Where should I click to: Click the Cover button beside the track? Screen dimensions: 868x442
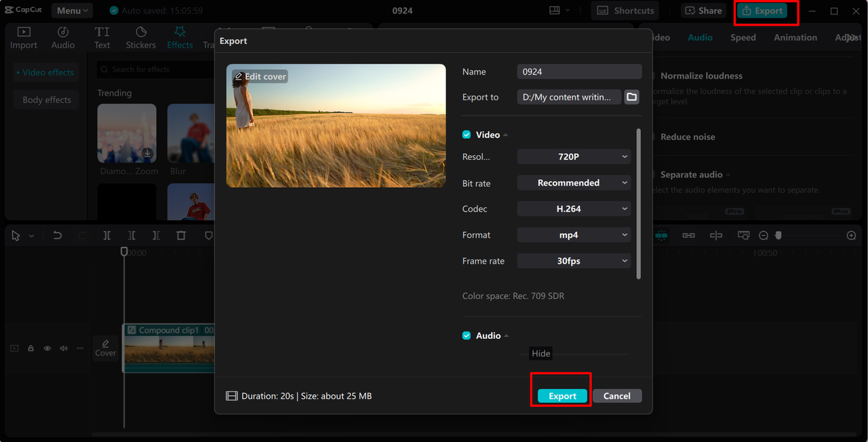[x=105, y=348]
